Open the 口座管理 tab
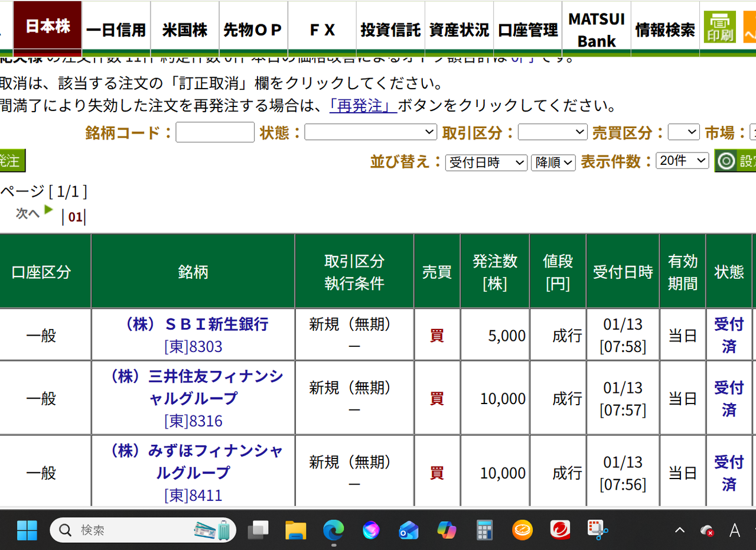 point(527,26)
